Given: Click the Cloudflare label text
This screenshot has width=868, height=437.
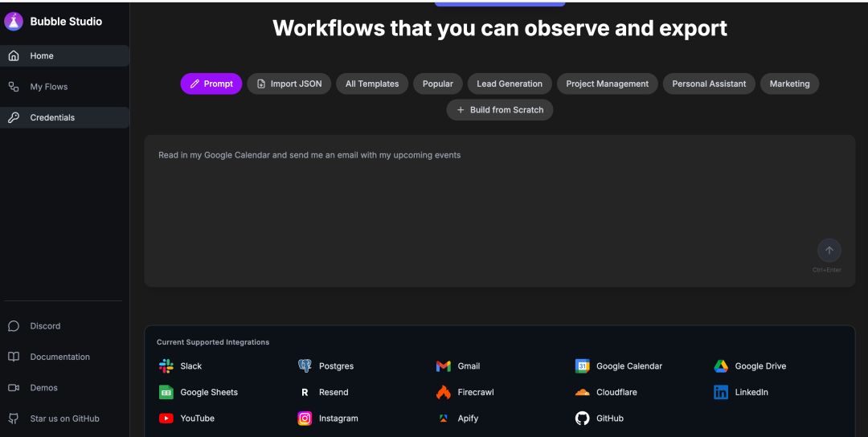Looking at the screenshot, I should 616,392.
